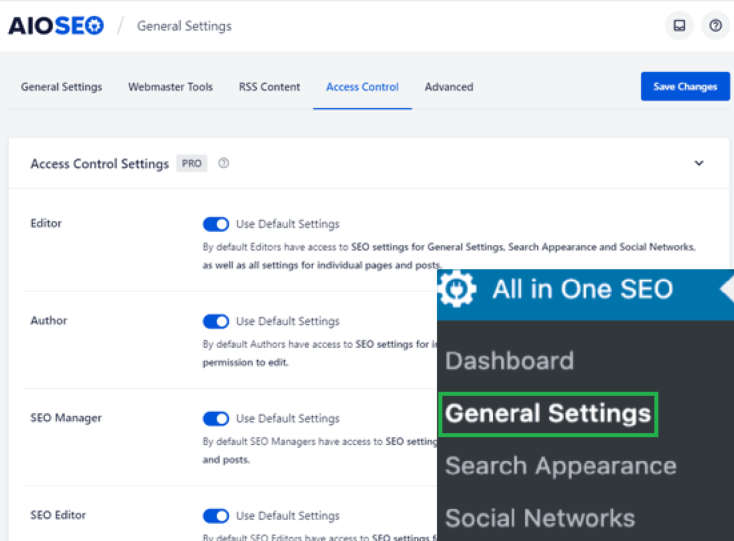Select the Advanced tab
734x541 pixels.
point(449,87)
